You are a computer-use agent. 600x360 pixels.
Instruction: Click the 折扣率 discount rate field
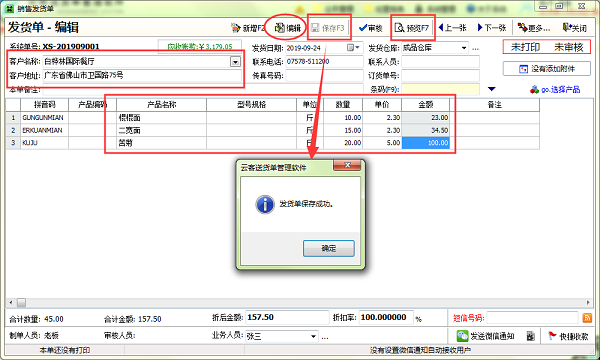coord(386,318)
